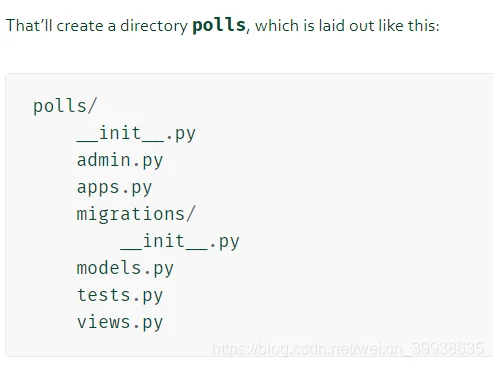Viewport: 493px width, 367px height.
Task: Click the first __init__.py under polls/
Action: (x=136, y=133)
